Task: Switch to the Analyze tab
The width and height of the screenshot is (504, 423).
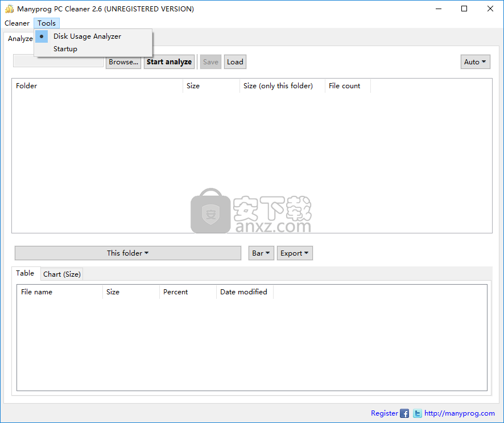Action: coord(20,39)
